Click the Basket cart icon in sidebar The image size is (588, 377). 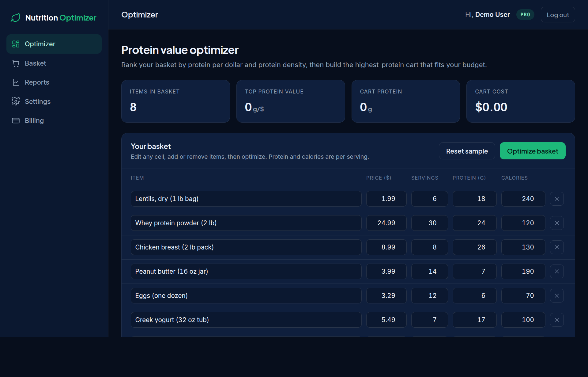point(16,63)
